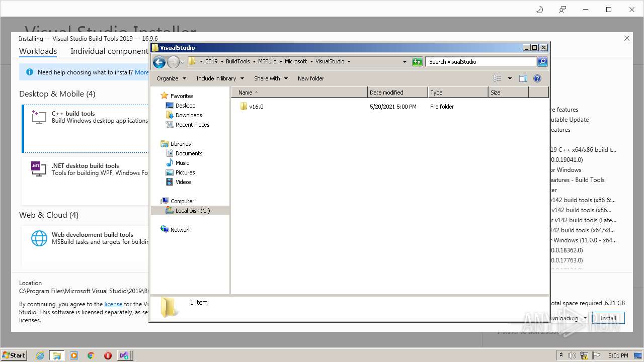Launch Chrome from taskbar
This screenshot has width=644, height=362.
[x=91, y=355]
